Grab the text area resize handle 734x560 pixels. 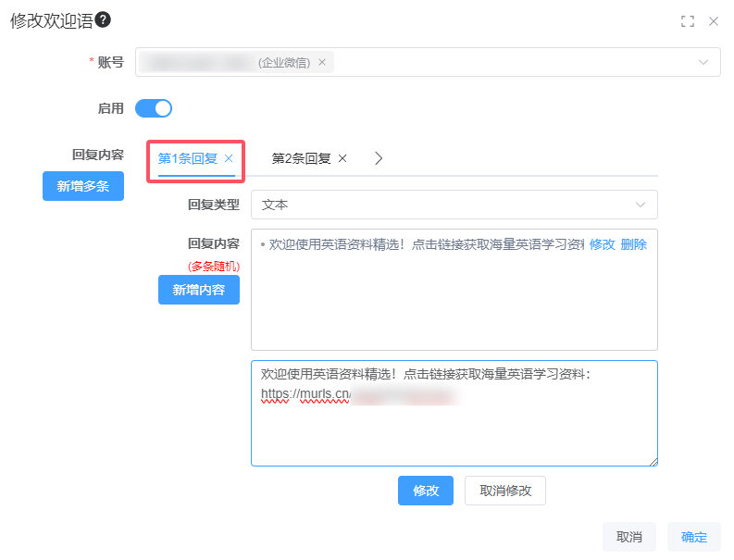click(653, 462)
